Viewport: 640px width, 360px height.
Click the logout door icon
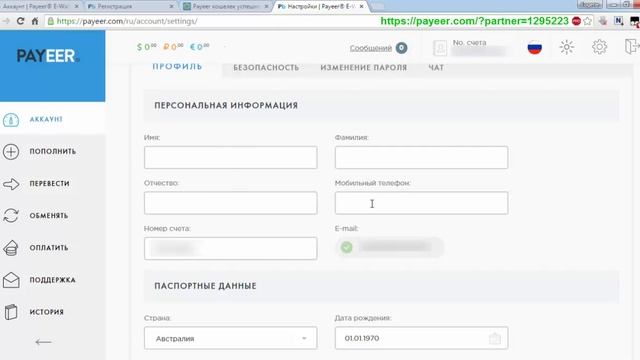[631, 47]
